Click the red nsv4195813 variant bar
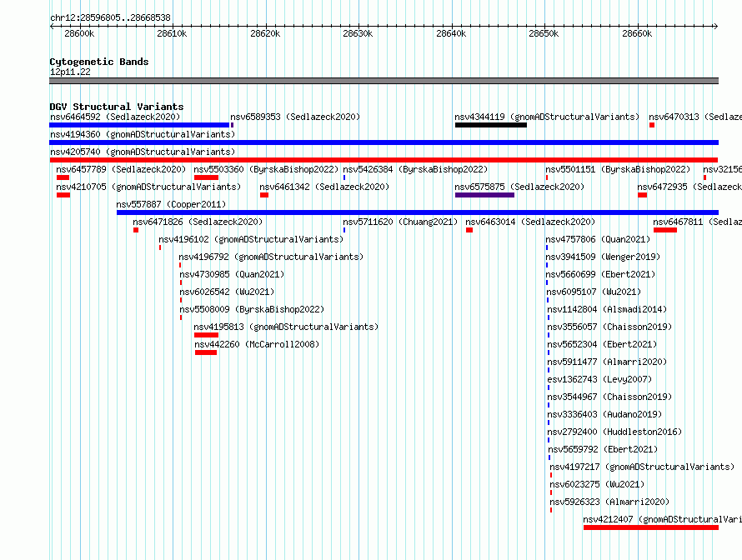The height and width of the screenshot is (560, 742). tap(206, 335)
